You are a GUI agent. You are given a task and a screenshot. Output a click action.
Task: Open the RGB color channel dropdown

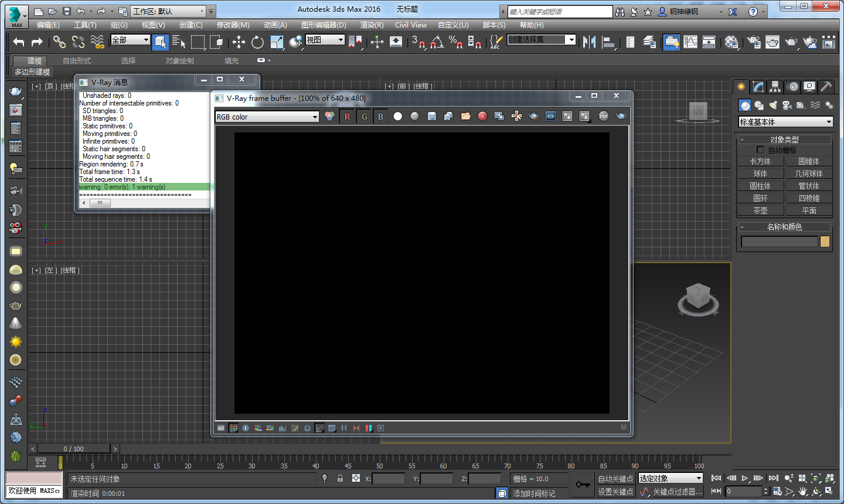[267, 117]
